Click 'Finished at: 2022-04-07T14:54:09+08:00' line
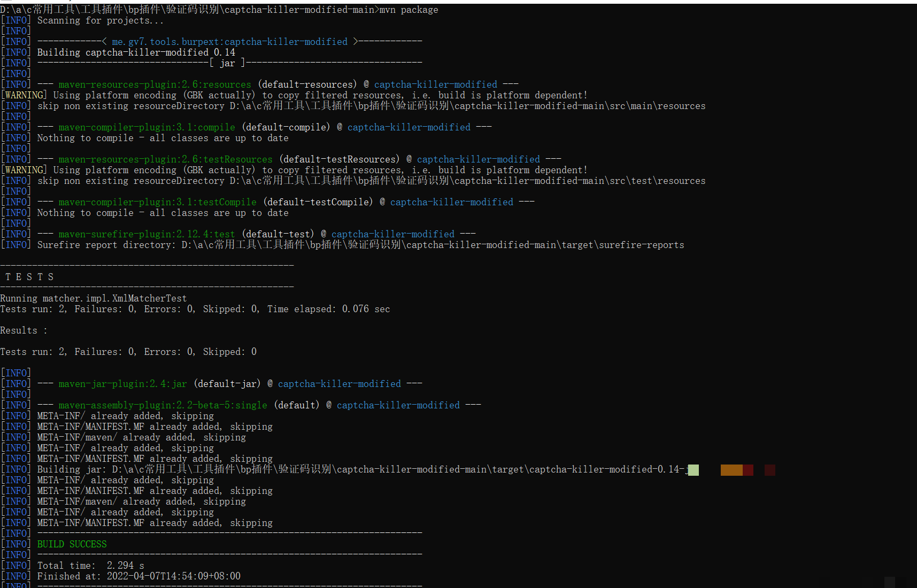This screenshot has height=588, width=917. click(138, 576)
